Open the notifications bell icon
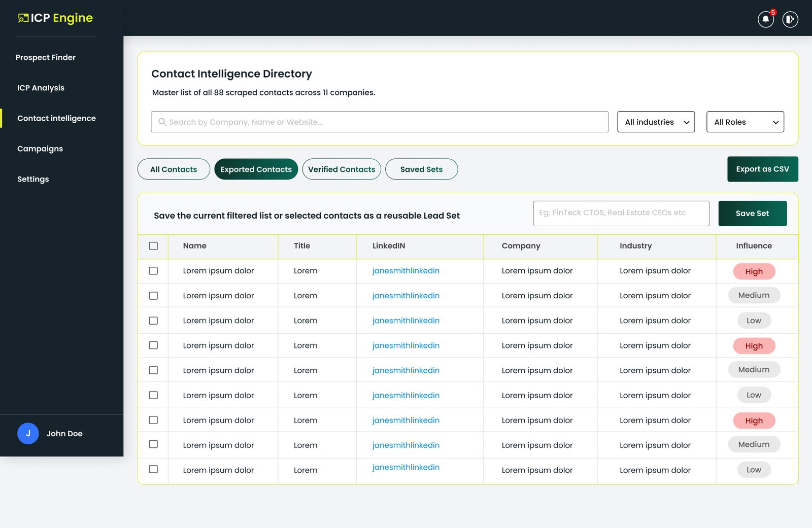The height and width of the screenshot is (528, 812). [x=765, y=19]
